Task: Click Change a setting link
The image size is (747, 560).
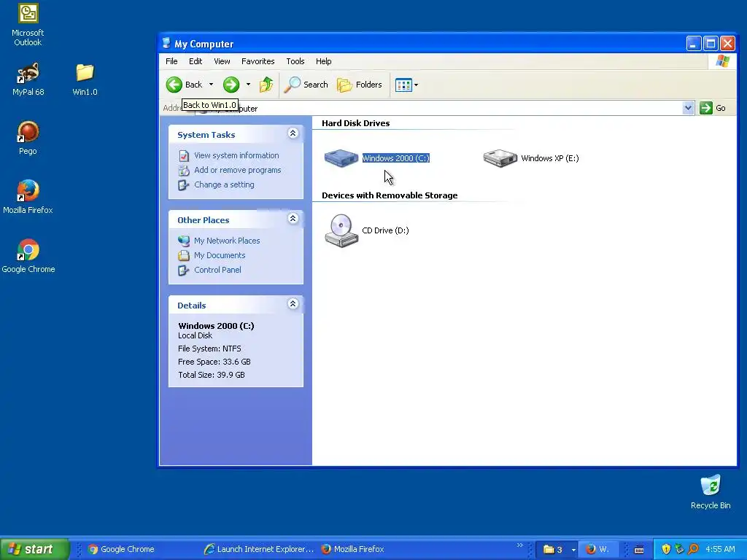Action: 224,184
